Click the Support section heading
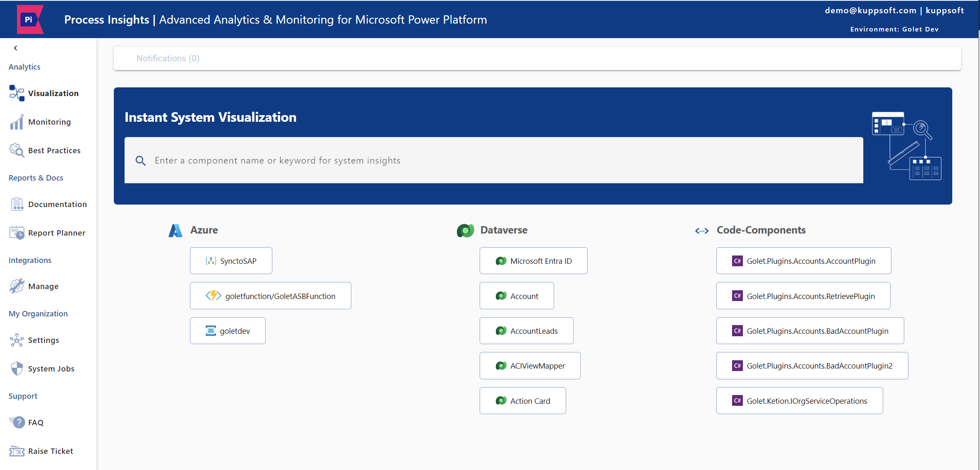This screenshot has width=980, height=470. pos(23,396)
